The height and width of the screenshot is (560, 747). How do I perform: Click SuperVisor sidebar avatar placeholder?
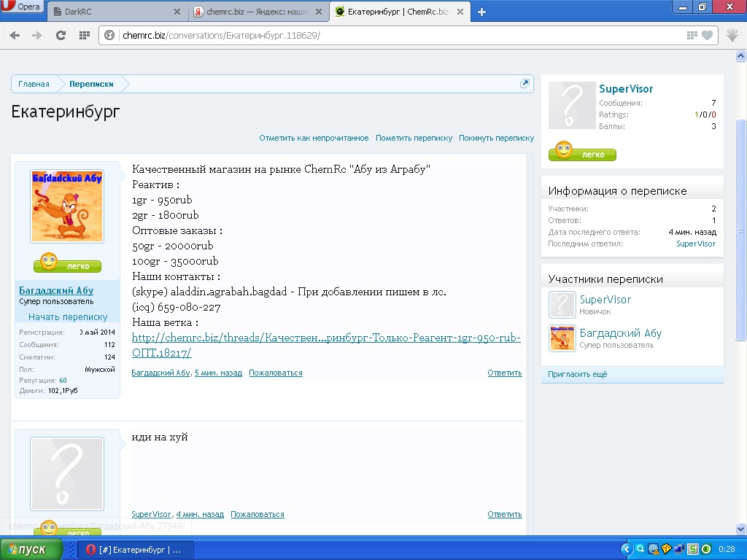(x=572, y=105)
